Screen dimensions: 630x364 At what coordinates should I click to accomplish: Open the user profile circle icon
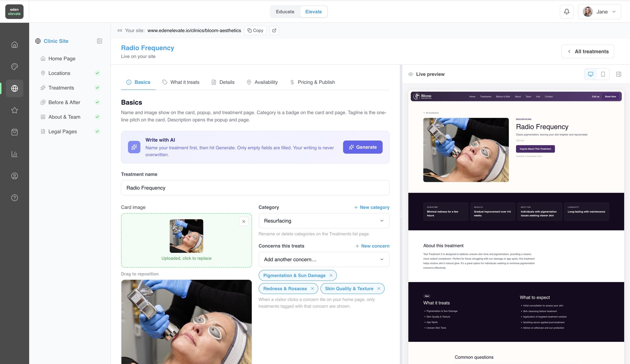pyautogui.click(x=14, y=176)
